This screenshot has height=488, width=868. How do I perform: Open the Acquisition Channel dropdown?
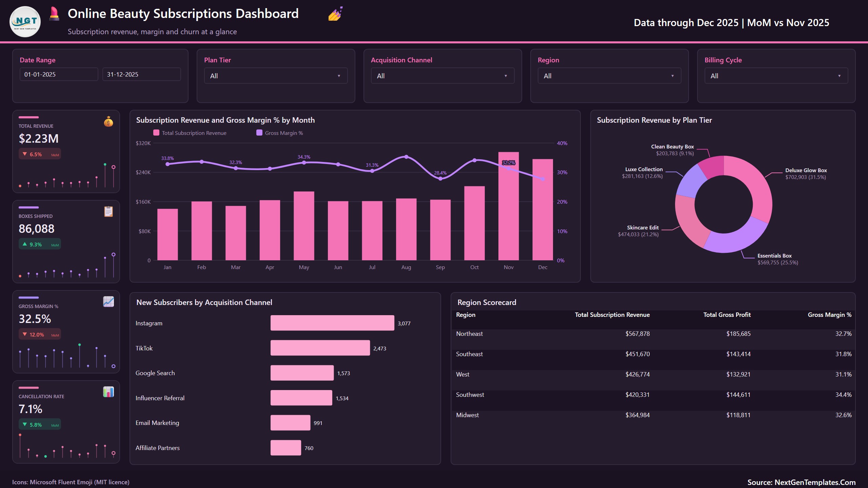pos(442,76)
